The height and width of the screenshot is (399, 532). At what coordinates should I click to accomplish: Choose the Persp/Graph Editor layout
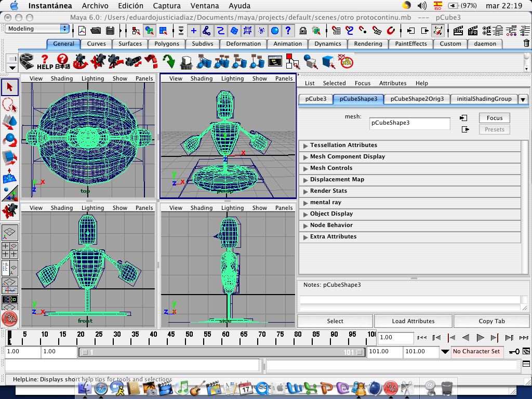9,286
